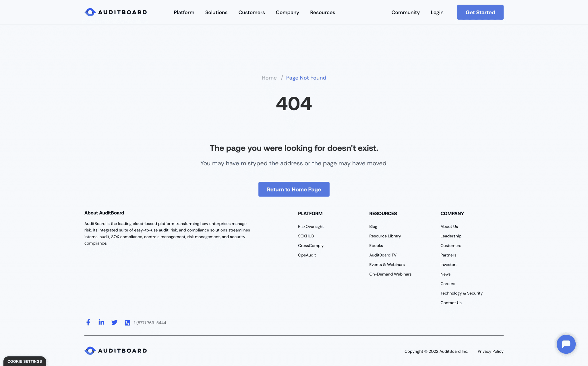Open the Blog footer link
Viewport: 588px width, 366px height.
tap(373, 226)
